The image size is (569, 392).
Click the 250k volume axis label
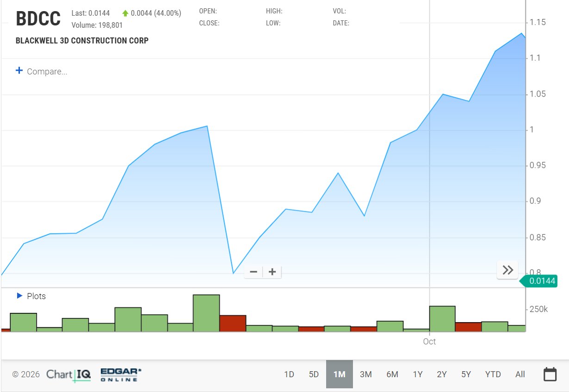pyautogui.click(x=538, y=309)
